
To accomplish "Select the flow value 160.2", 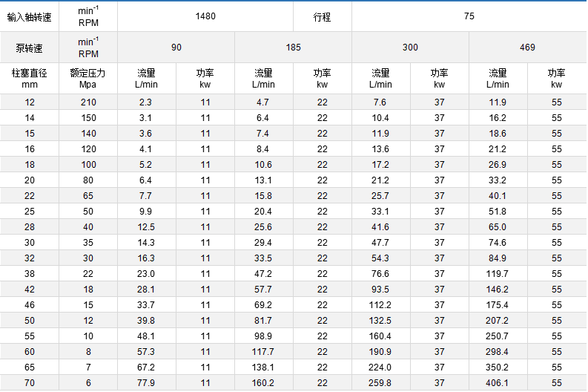I will click(263, 382).
